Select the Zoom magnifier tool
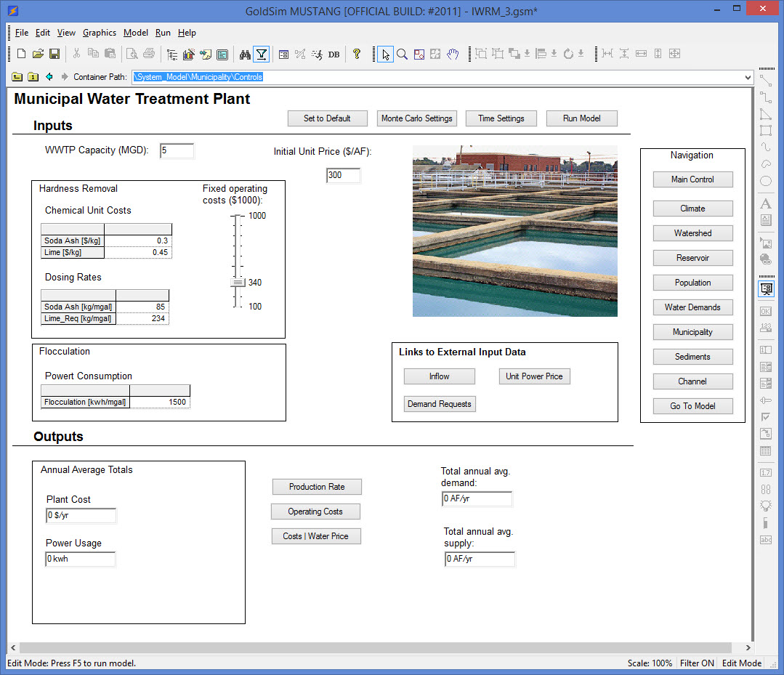 (x=401, y=54)
